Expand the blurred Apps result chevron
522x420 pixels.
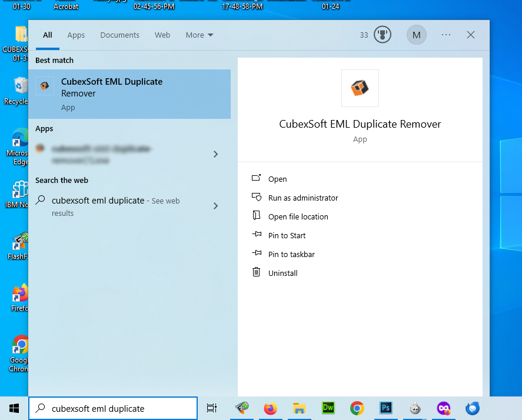tap(216, 154)
